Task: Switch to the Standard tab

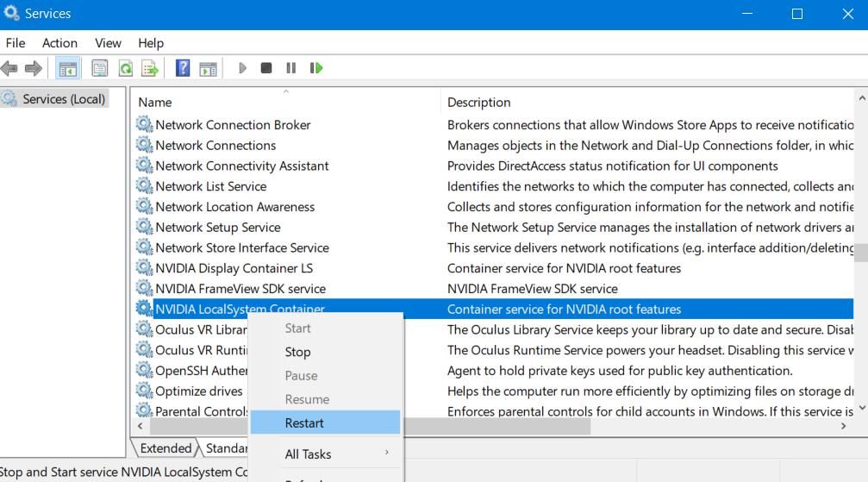Action: click(x=226, y=448)
